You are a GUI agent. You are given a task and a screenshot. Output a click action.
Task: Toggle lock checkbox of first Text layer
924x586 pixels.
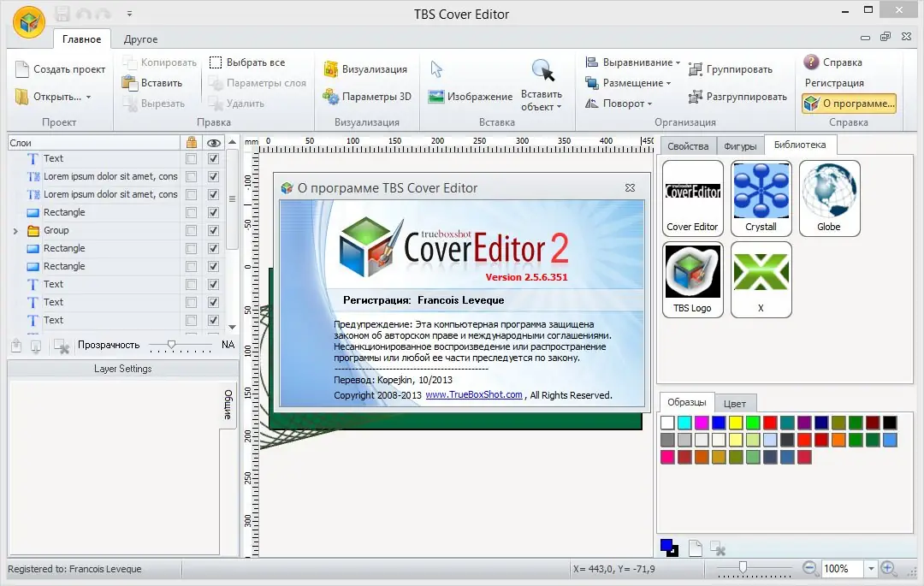pyautogui.click(x=191, y=158)
